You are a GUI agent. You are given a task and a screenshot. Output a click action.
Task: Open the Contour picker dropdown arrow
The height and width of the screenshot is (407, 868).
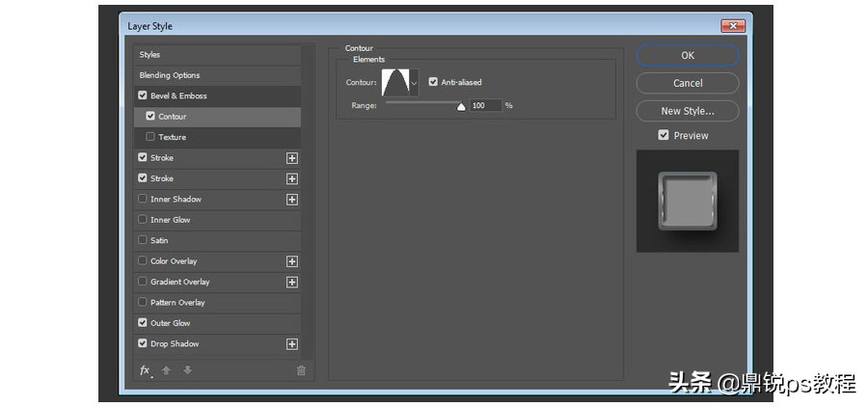(x=414, y=83)
